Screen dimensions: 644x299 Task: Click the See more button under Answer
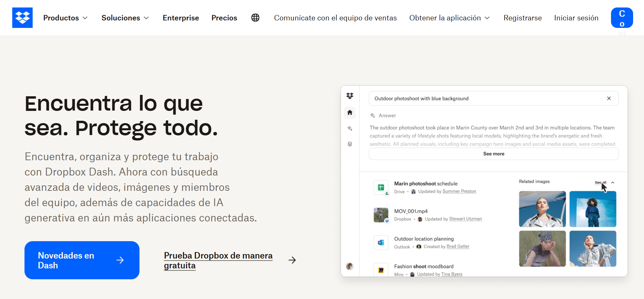(494, 154)
